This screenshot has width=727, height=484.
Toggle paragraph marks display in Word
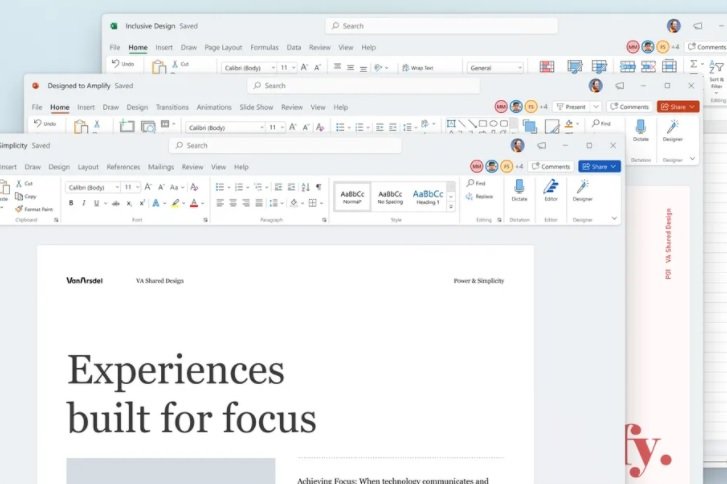click(x=319, y=187)
